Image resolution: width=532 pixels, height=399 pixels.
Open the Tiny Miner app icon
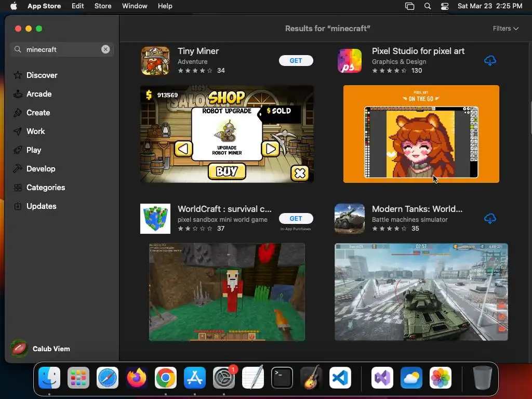155,61
